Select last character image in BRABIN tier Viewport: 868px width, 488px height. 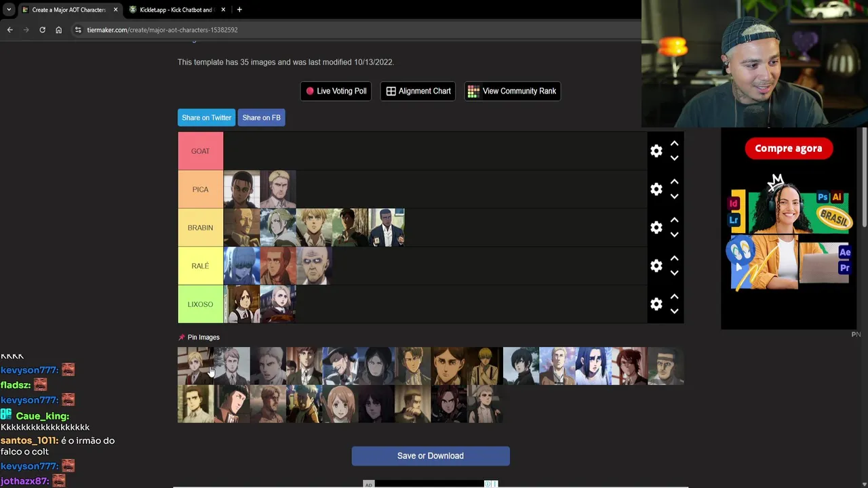(x=387, y=228)
